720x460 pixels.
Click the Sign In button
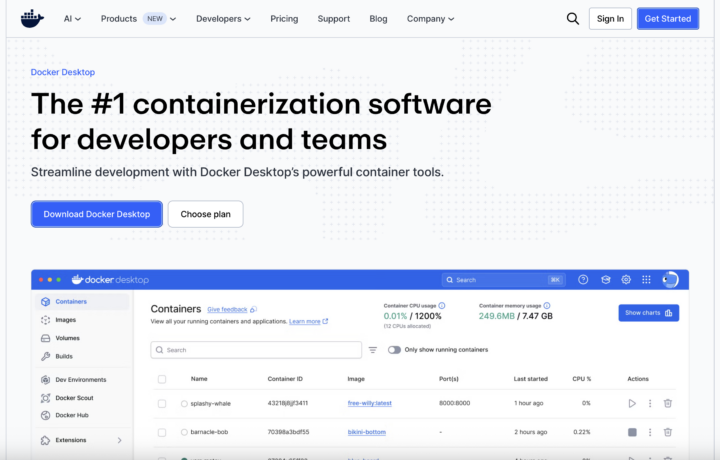coord(610,19)
